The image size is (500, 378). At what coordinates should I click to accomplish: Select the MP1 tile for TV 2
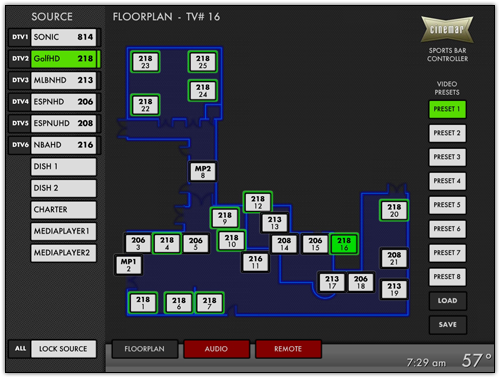pyautogui.click(x=128, y=265)
